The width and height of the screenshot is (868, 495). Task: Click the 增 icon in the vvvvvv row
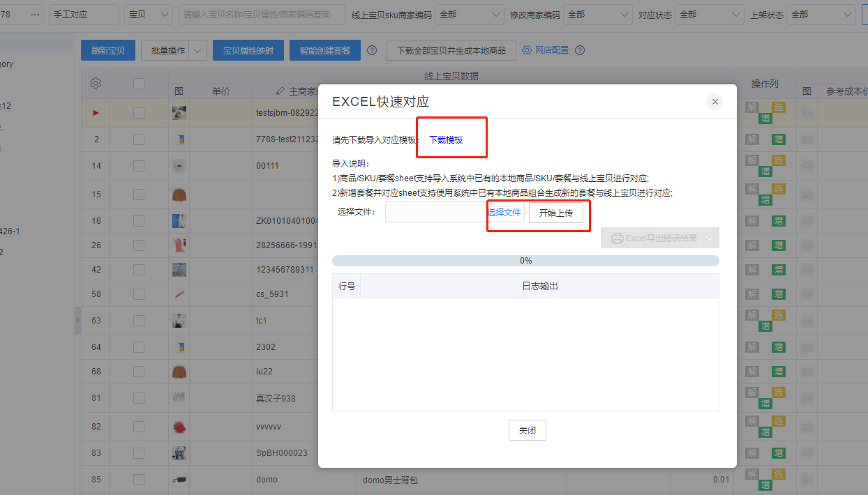coord(765,432)
